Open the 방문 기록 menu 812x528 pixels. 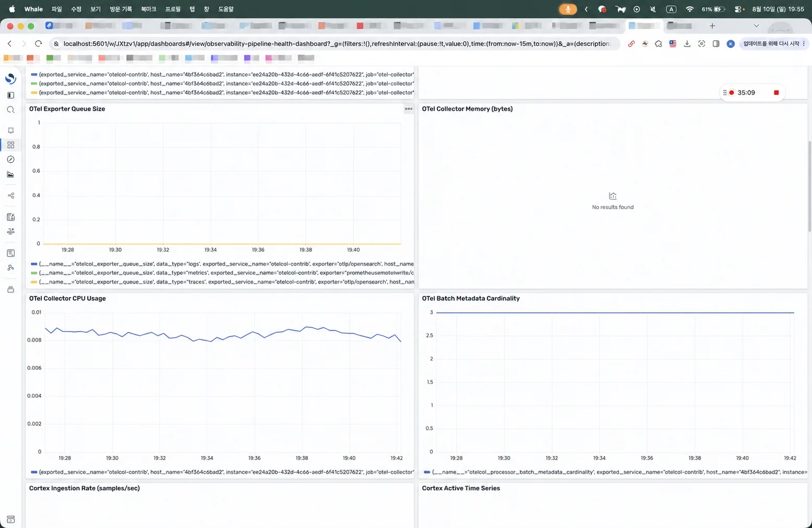click(121, 9)
